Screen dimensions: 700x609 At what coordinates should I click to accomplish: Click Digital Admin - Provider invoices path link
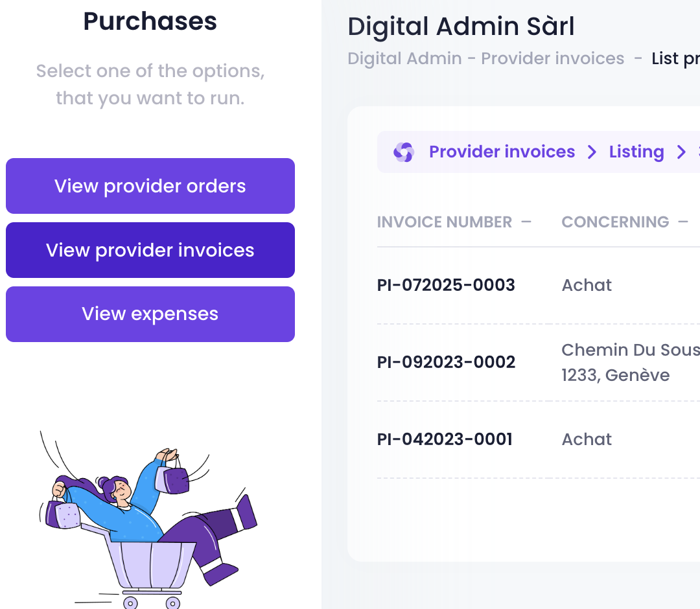pos(485,58)
